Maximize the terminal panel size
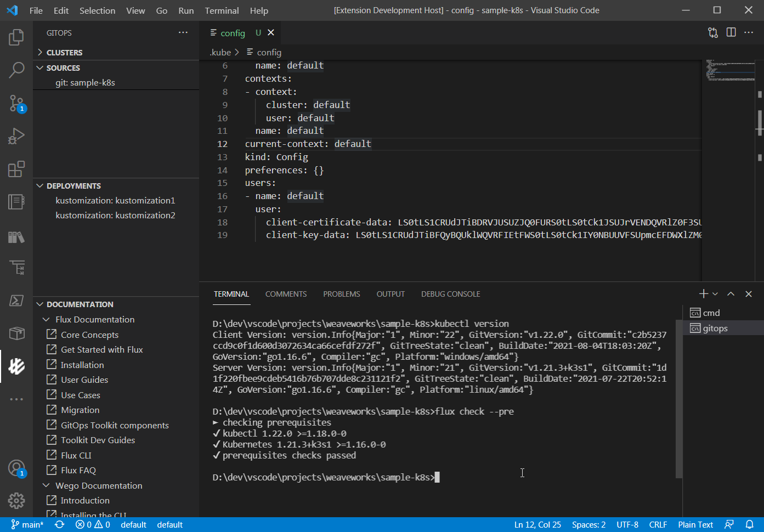Image resolution: width=764 pixels, height=532 pixels. (731, 294)
